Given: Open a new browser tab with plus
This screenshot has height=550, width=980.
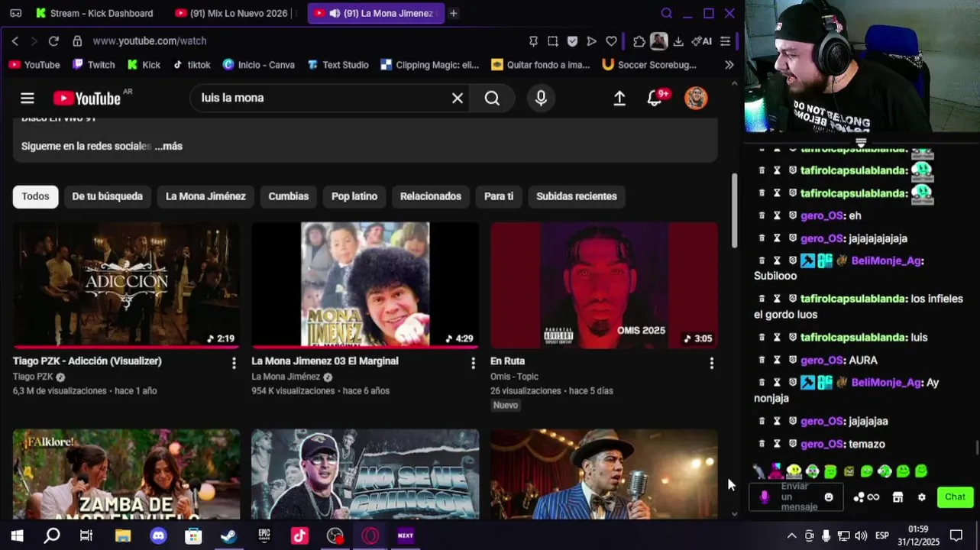Looking at the screenshot, I should point(453,13).
